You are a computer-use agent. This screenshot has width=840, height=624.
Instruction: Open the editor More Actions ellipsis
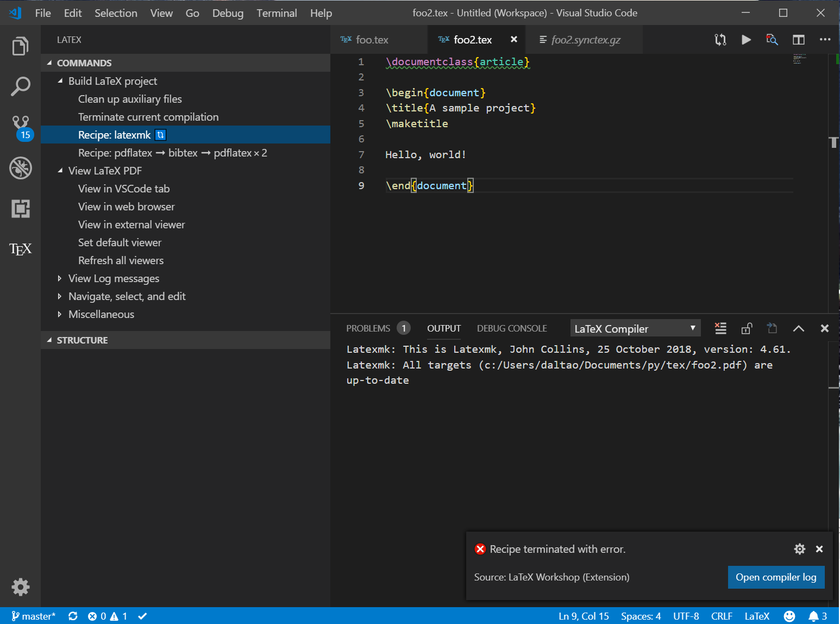coord(825,40)
